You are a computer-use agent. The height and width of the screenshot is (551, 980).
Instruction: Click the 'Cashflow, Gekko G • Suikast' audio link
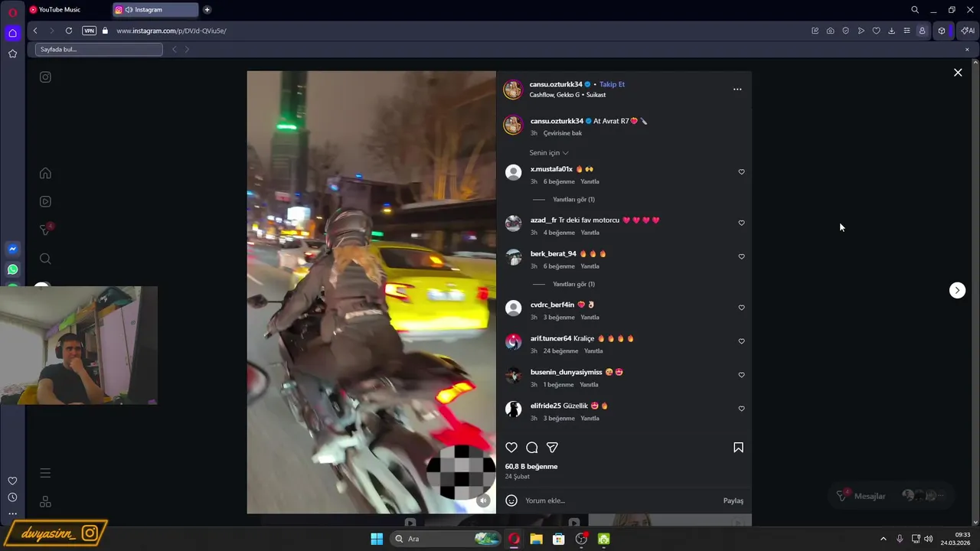pyautogui.click(x=567, y=95)
